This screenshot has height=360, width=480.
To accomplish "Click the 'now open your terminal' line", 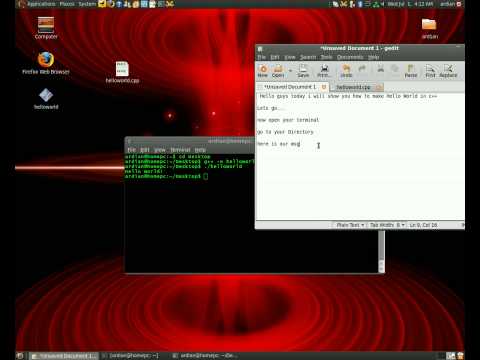I will click(x=288, y=120).
